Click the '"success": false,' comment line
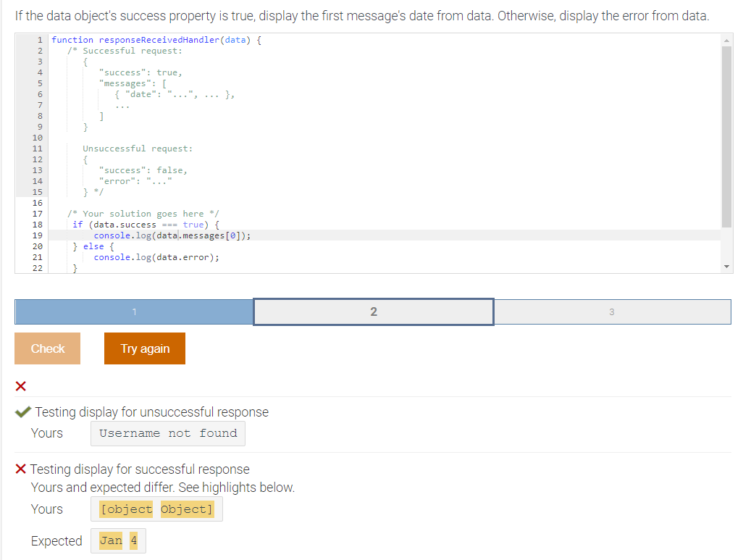Viewport: 743px width, 560px height. tap(143, 171)
